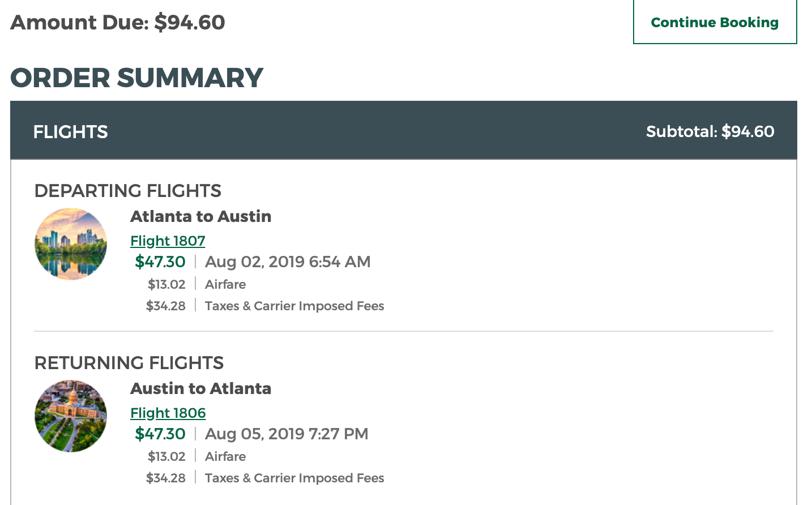Image resolution: width=812 pixels, height=505 pixels.
Task: Click Taxes & Carrier Imposed Fees under Flight 1806
Action: coord(294,478)
